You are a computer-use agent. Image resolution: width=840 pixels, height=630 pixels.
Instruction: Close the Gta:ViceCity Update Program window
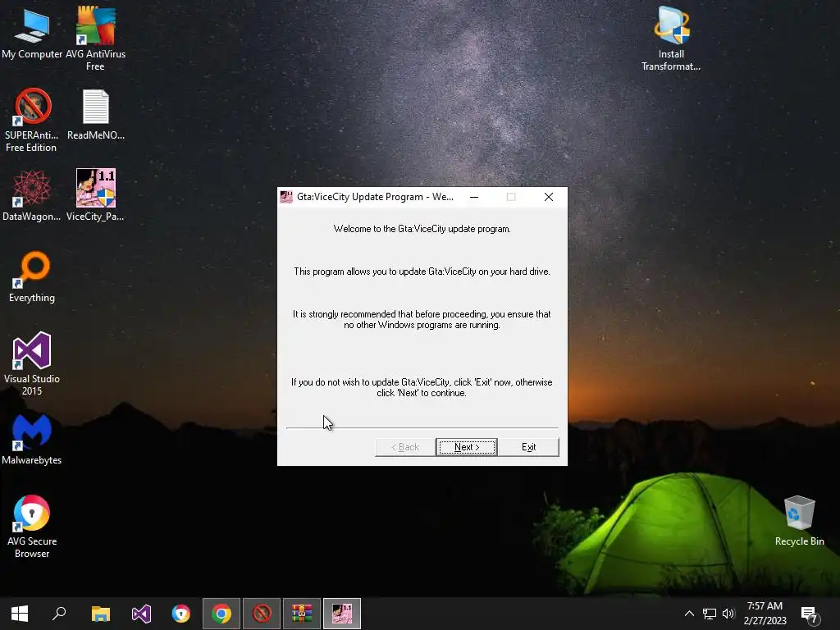pos(549,197)
